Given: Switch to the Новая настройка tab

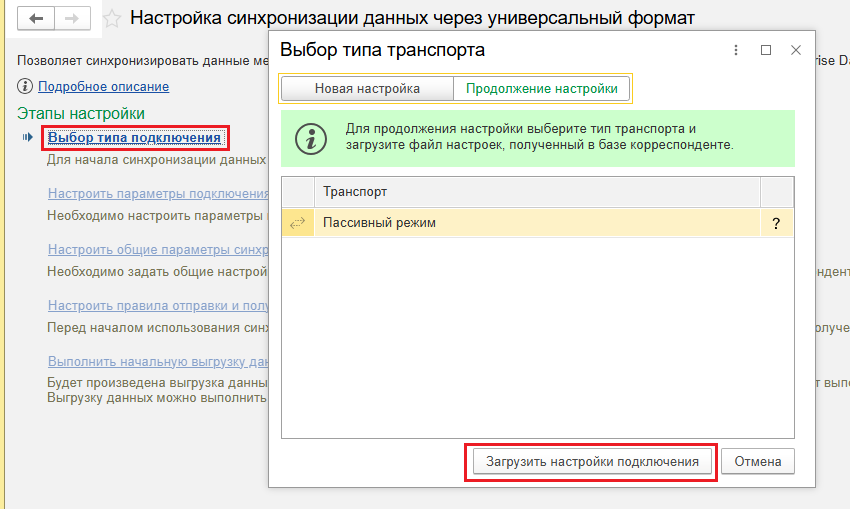Looking at the screenshot, I should click(367, 88).
